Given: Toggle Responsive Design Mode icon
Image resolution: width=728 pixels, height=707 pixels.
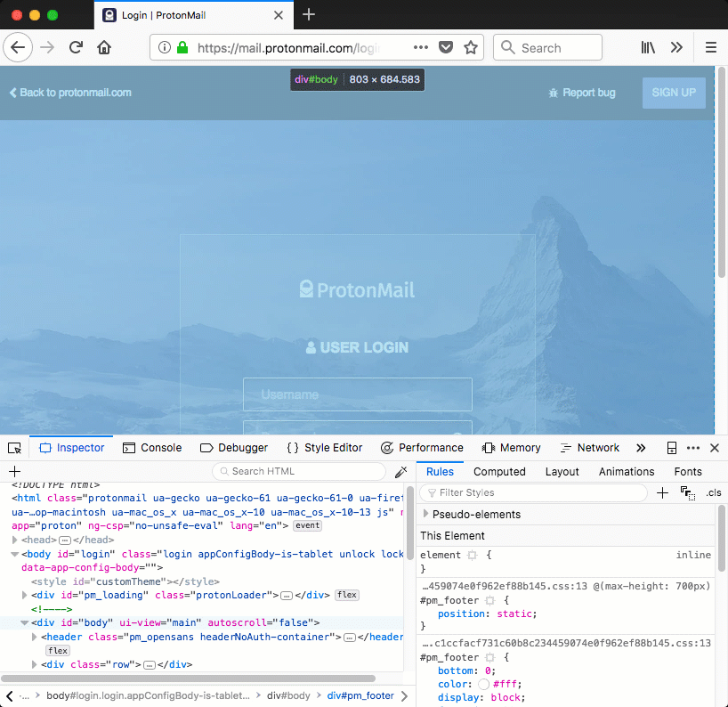Looking at the screenshot, I should pyautogui.click(x=671, y=448).
